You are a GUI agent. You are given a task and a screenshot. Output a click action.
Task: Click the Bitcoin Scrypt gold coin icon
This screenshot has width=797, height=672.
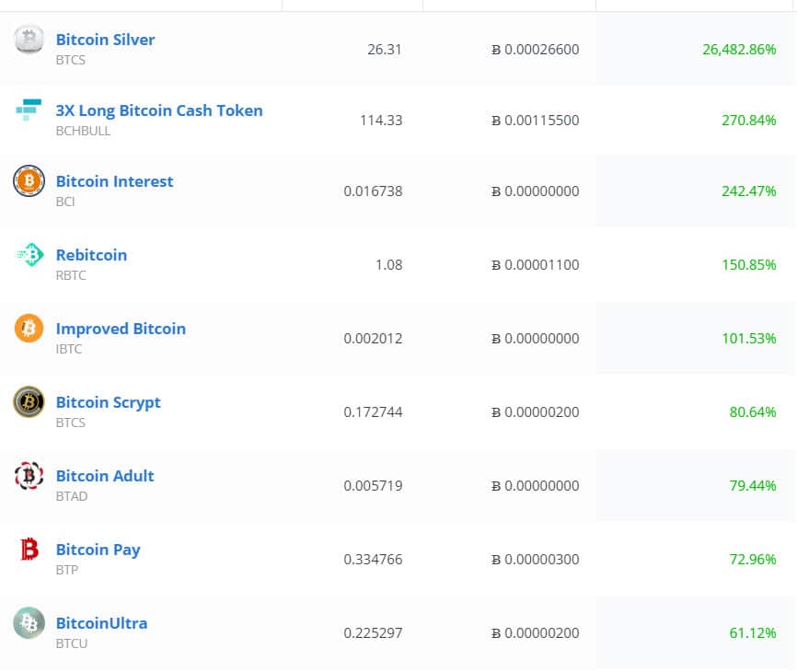tap(29, 402)
